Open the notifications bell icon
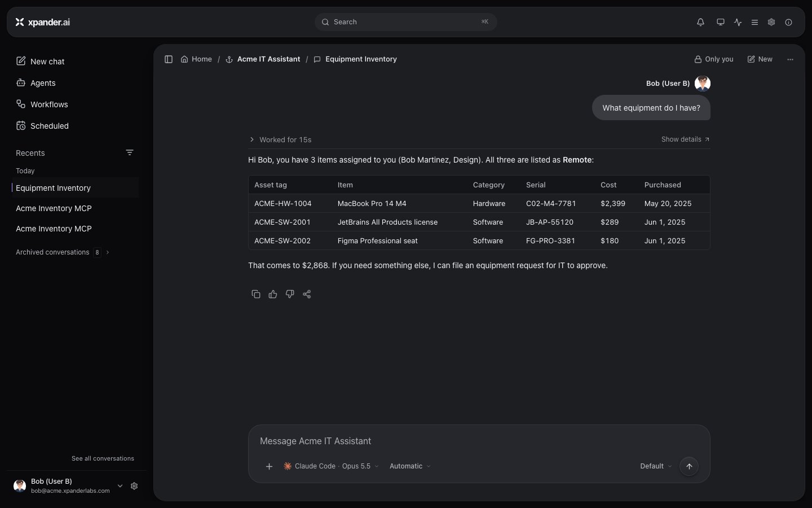812x508 pixels. tap(700, 22)
